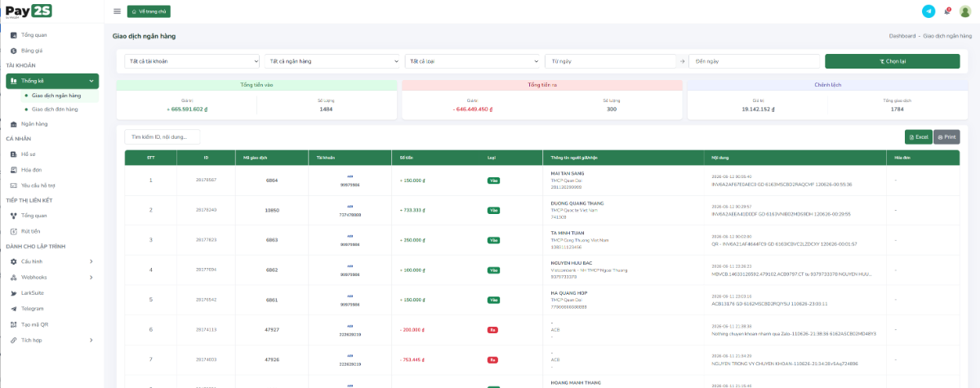Select Giao dịch ngân hàng submenu item
980x388 pixels.
60,96
